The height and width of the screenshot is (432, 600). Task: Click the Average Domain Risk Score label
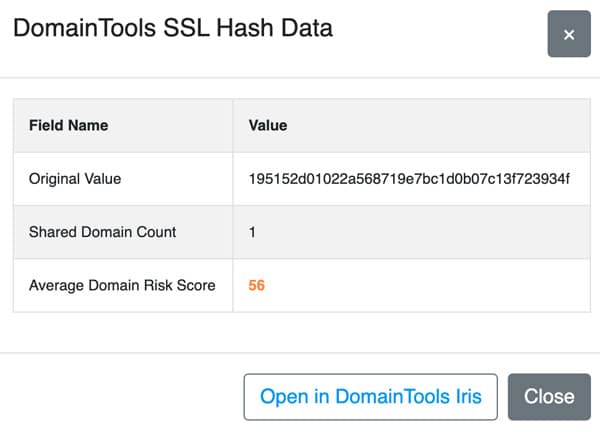[122, 285]
